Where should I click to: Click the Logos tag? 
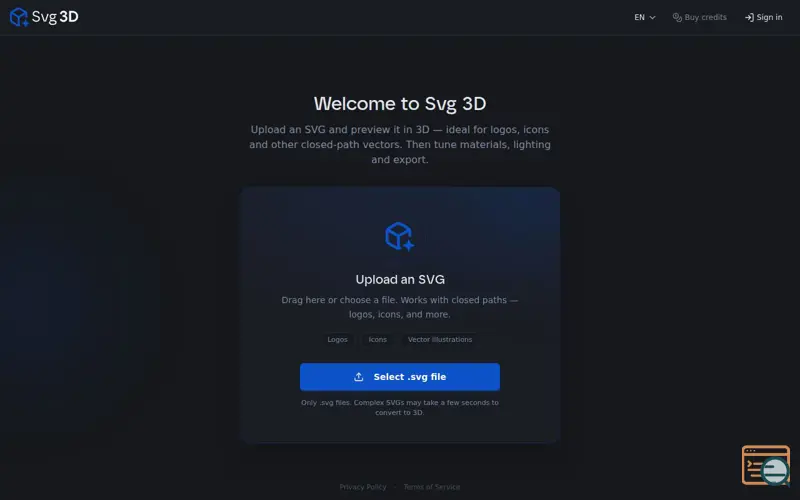[337, 339]
